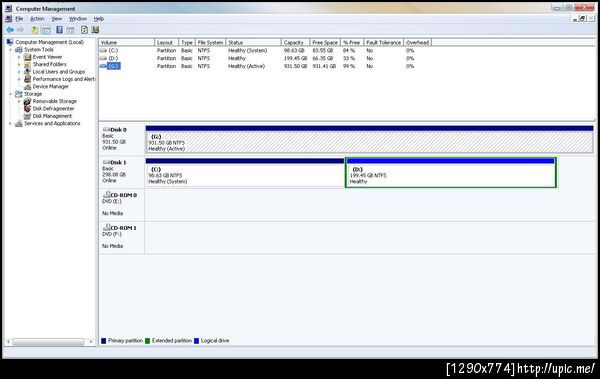The height and width of the screenshot is (379, 600).
Task: Click the Device Manager icon
Action: pyautogui.click(x=27, y=87)
